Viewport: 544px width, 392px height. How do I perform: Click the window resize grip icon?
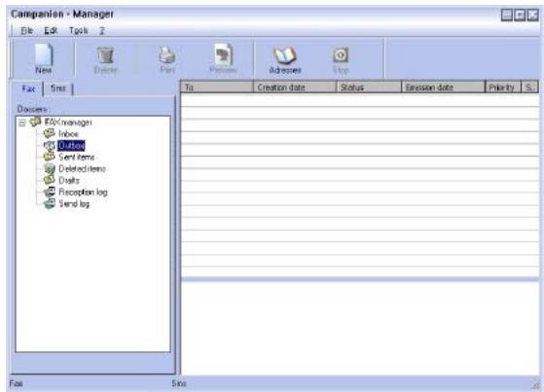click(x=536, y=384)
